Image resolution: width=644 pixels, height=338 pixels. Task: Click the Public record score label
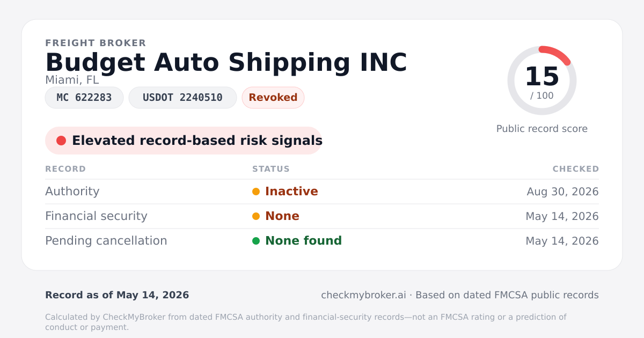pyautogui.click(x=542, y=129)
